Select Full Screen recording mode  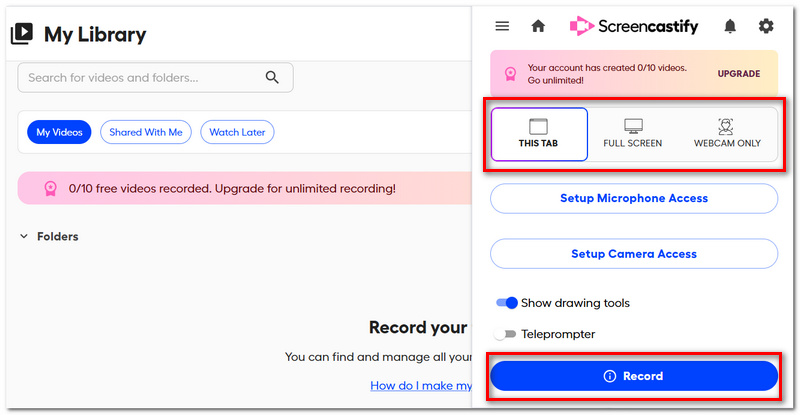point(633,134)
